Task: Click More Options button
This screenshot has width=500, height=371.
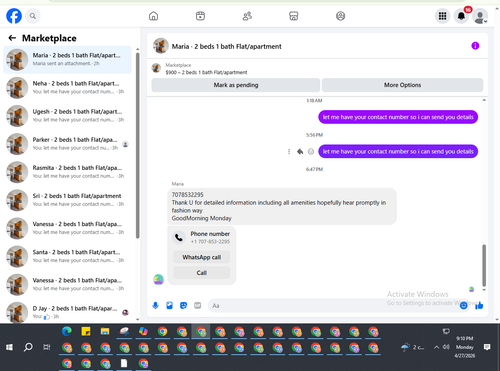Action: 402,85
